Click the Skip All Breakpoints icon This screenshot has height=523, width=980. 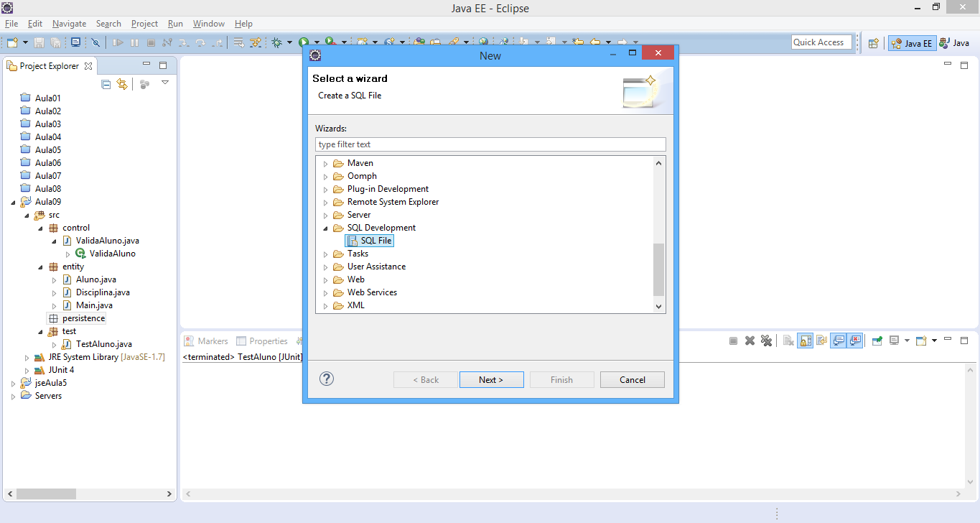[95, 43]
